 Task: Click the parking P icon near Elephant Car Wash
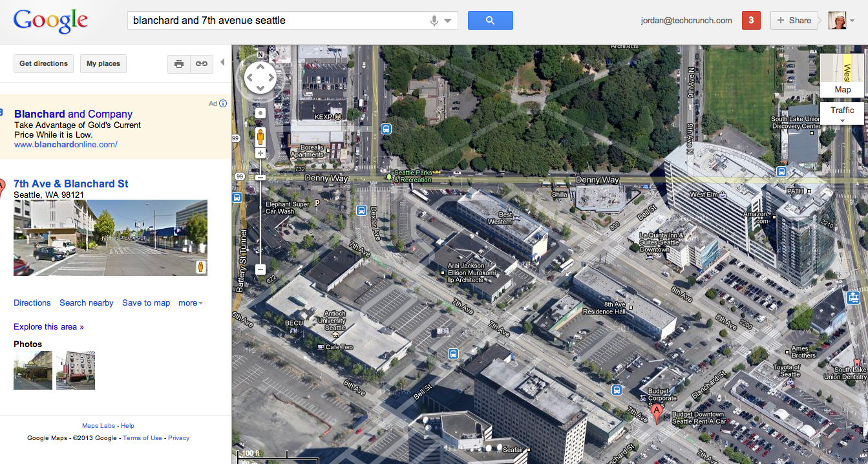[x=317, y=203]
